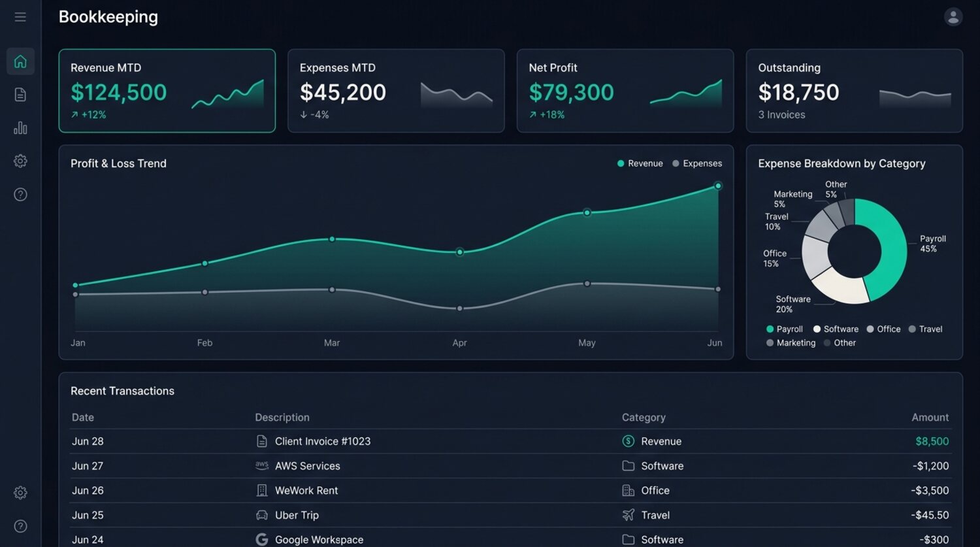This screenshot has width=980, height=547.
Task: Click the bottom help question icon
Action: (20, 526)
